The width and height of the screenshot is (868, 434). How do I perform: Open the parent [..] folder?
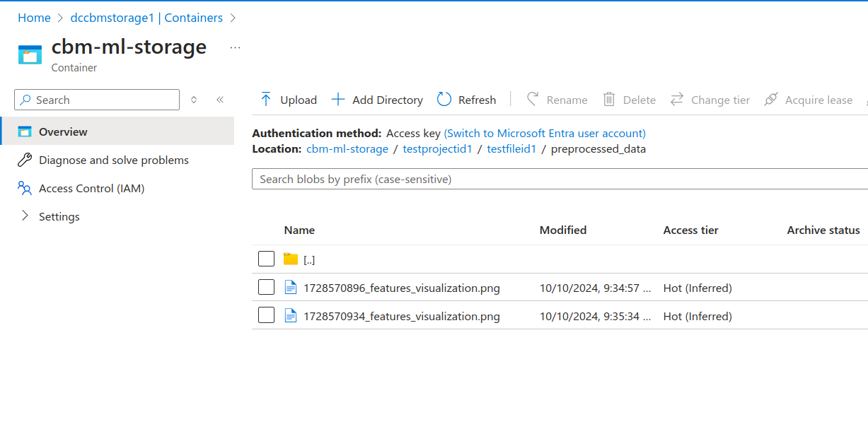pos(309,259)
